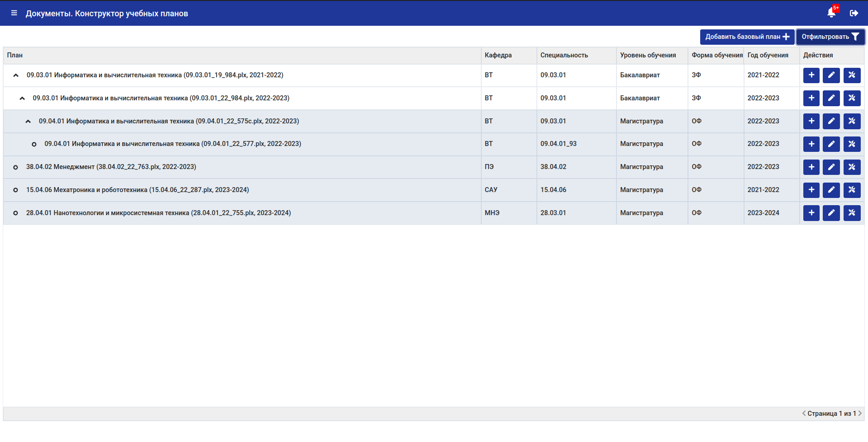Select the 15.04.06 Мехатроника и робототехника row
This screenshot has height=442, width=868.
433,190
